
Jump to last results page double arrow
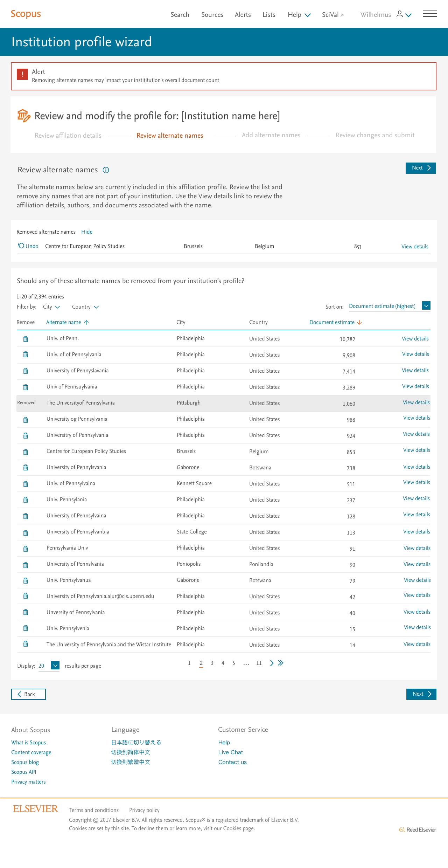281,663
